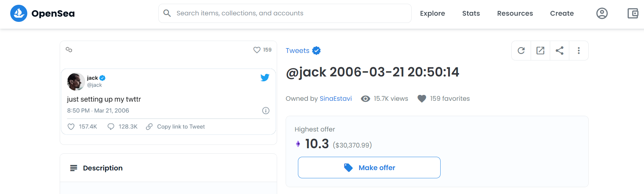This screenshot has width=644, height=194.
Task: Open the Stats menu
Action: pyautogui.click(x=471, y=13)
